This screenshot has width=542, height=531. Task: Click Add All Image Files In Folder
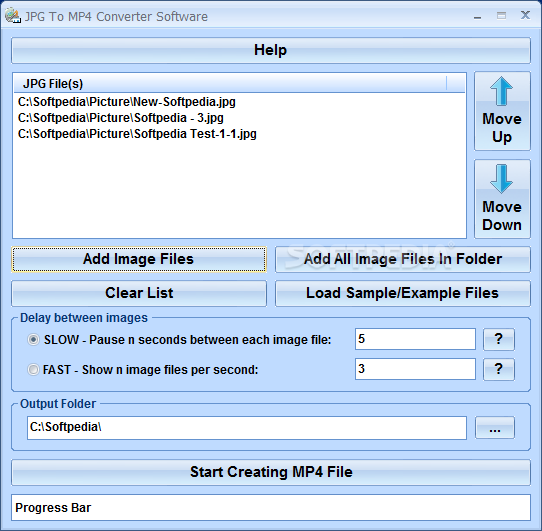coord(403,259)
